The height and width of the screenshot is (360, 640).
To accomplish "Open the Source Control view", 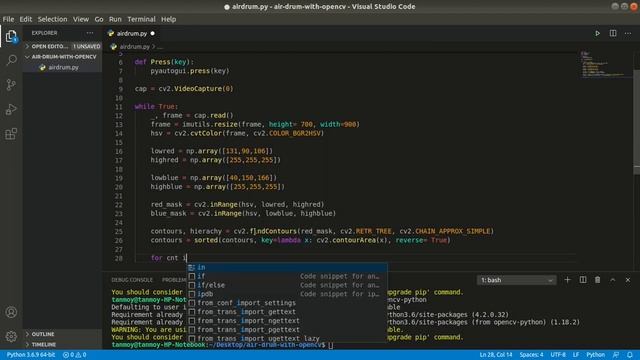I will point(11,84).
